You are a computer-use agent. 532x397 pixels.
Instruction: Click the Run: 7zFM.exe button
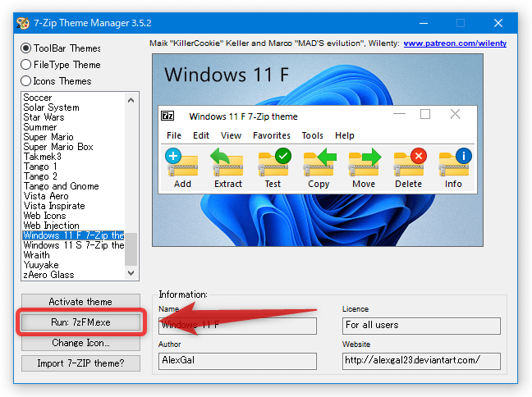[80, 322]
